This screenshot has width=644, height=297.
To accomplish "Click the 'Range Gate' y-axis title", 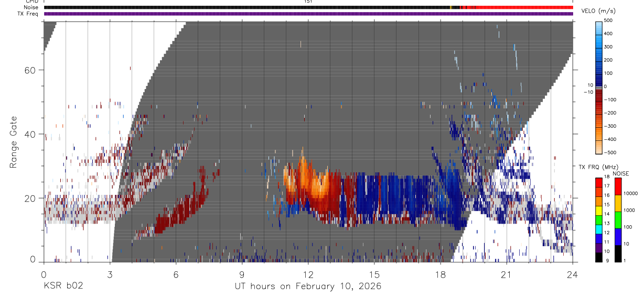I will (x=14, y=142).
